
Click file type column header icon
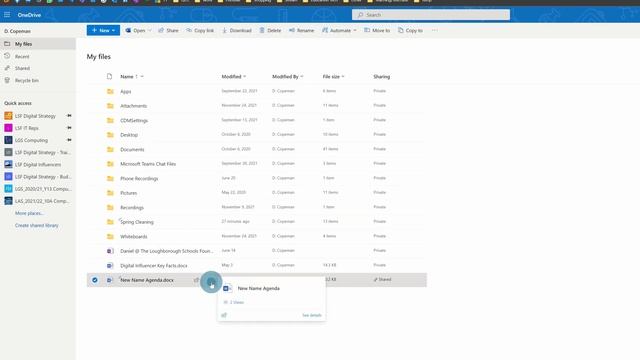pyautogui.click(x=109, y=76)
